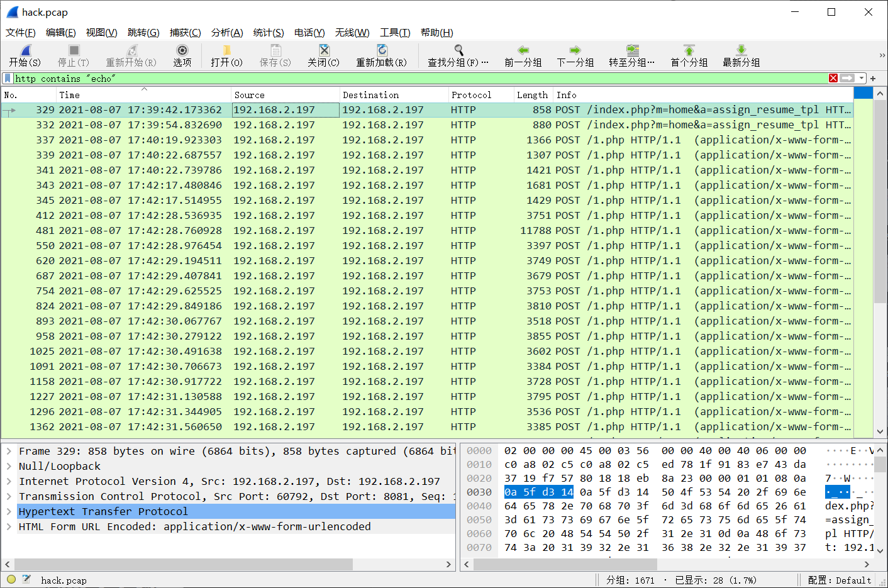Image resolution: width=888 pixels, height=588 pixels.
Task: Click packet list scrollbar down arrow
Action: (x=880, y=431)
